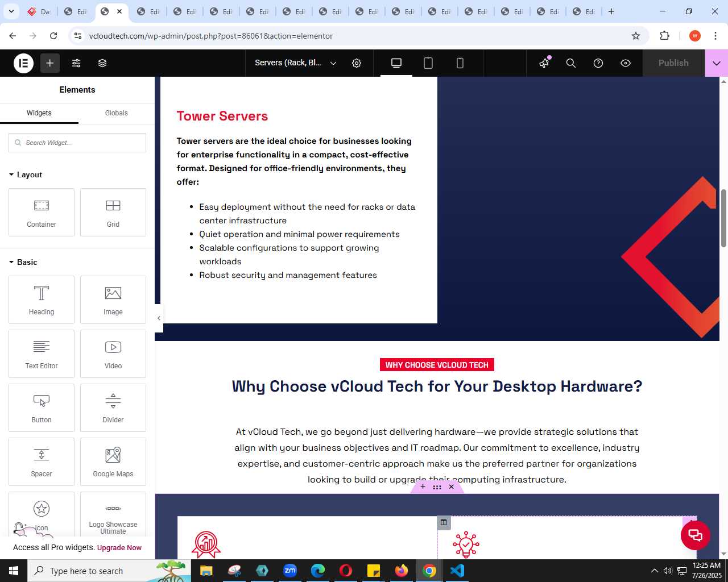Select the Heading widget
Screen dimensions: 728x582
(x=42, y=300)
